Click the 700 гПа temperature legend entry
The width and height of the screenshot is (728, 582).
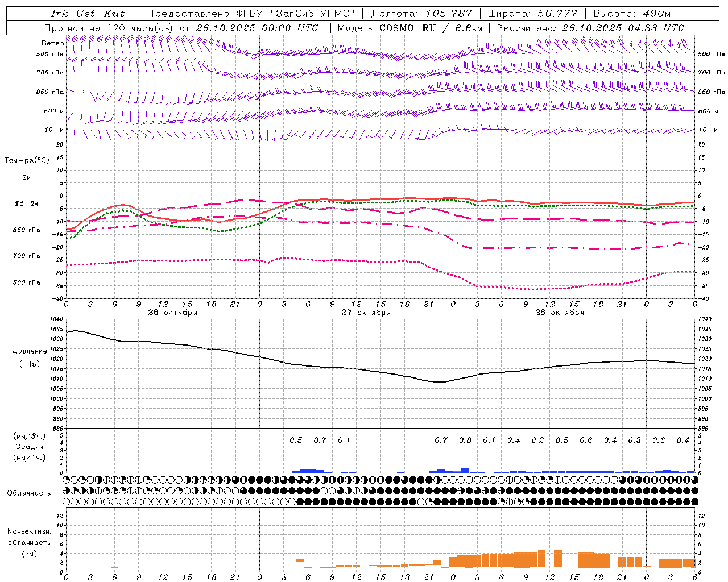click(27, 256)
